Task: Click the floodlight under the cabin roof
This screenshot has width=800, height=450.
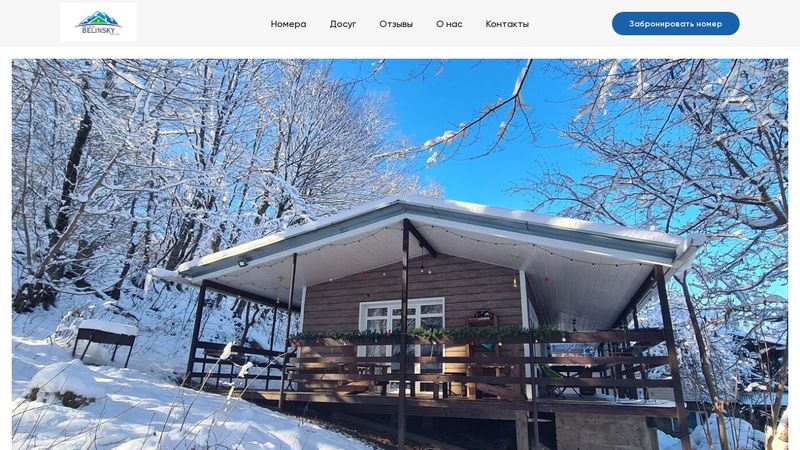Action: tap(242, 263)
